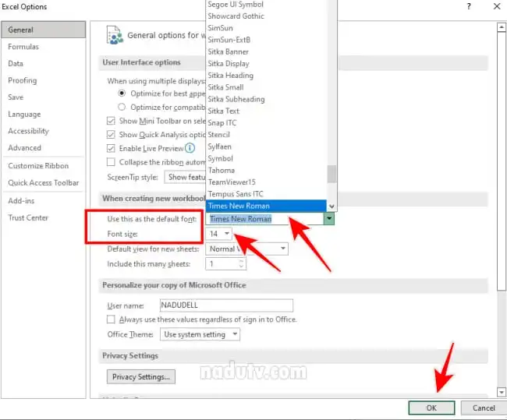The height and width of the screenshot is (420, 507).
Task: Select TeamViewer15 font
Action: (x=266, y=182)
